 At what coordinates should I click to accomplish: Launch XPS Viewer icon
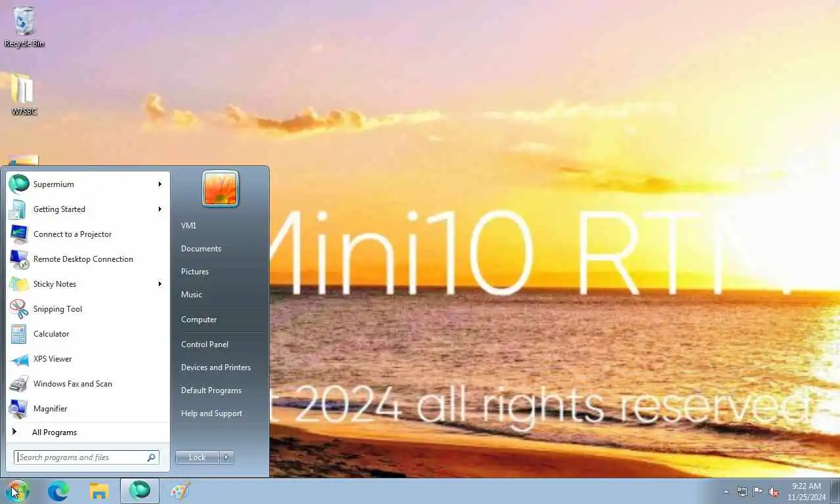(18, 359)
